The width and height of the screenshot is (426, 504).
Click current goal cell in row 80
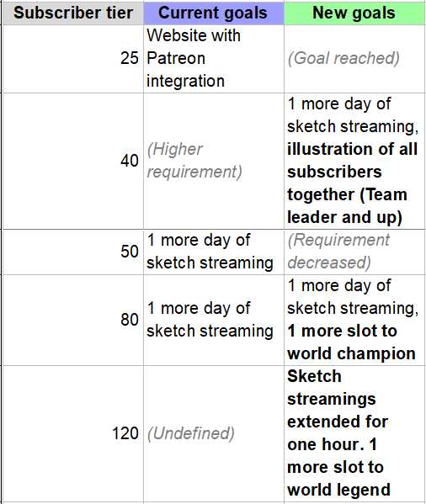tap(214, 320)
